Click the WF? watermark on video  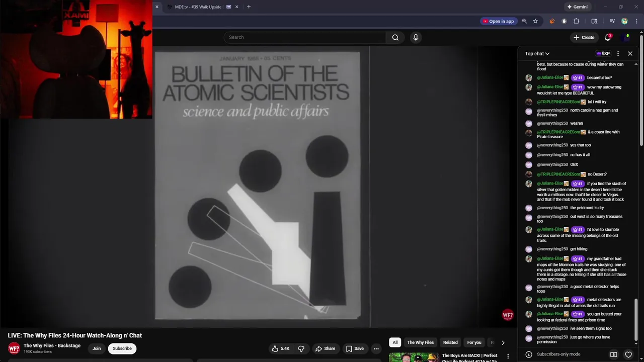click(x=508, y=315)
